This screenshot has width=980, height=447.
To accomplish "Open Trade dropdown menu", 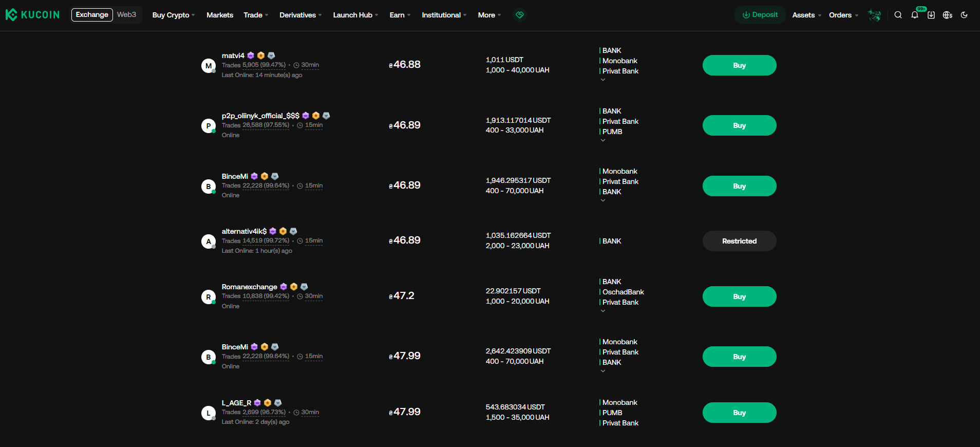I will (x=256, y=15).
